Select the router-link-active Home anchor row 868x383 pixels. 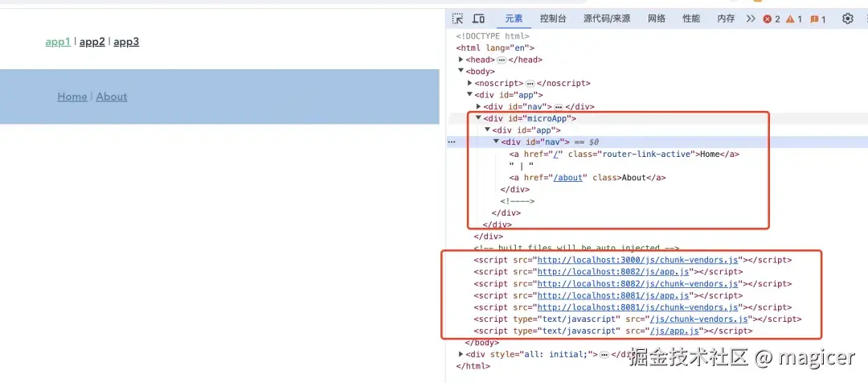click(x=624, y=154)
